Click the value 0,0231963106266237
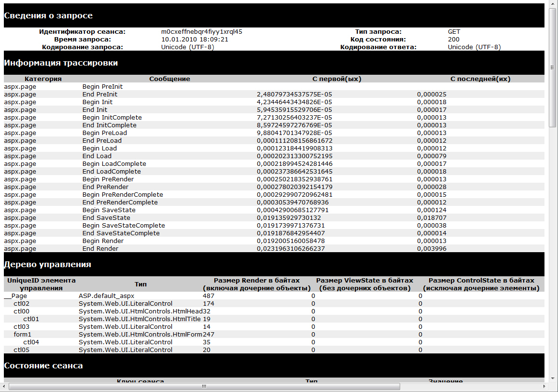Viewport: 558px width, 392px height. pos(291,249)
